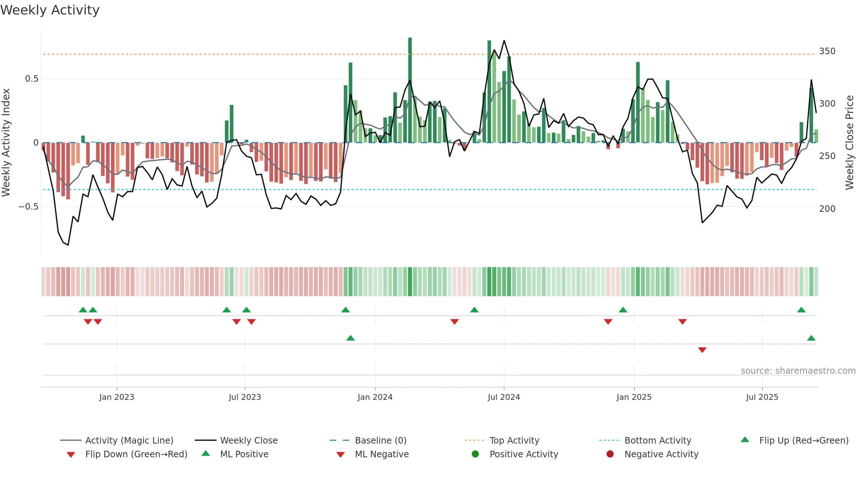Toggle the Bottom Activity legend entry
The image size is (868, 488).
pyautogui.click(x=645, y=440)
